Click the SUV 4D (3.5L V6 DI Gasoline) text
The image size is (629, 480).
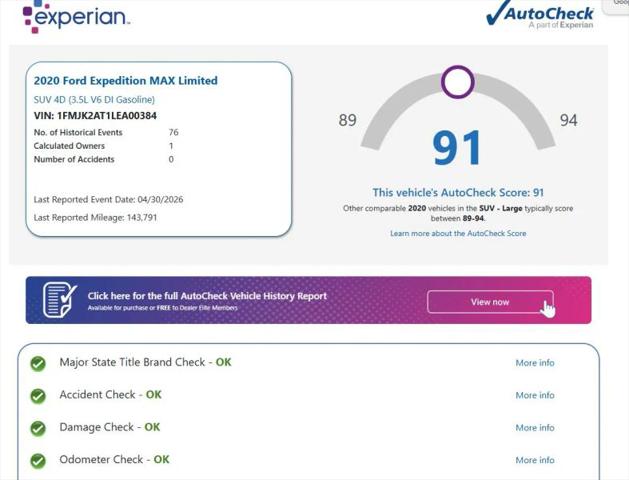(x=94, y=100)
